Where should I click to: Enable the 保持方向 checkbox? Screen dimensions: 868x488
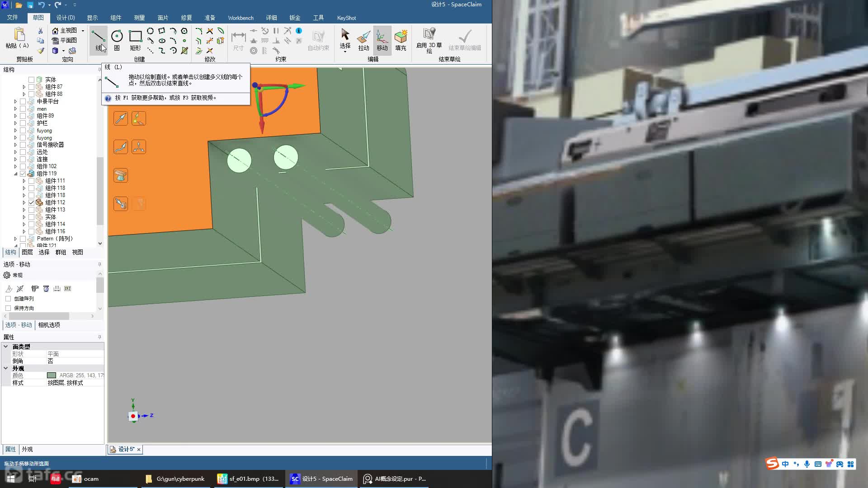tap(8, 308)
